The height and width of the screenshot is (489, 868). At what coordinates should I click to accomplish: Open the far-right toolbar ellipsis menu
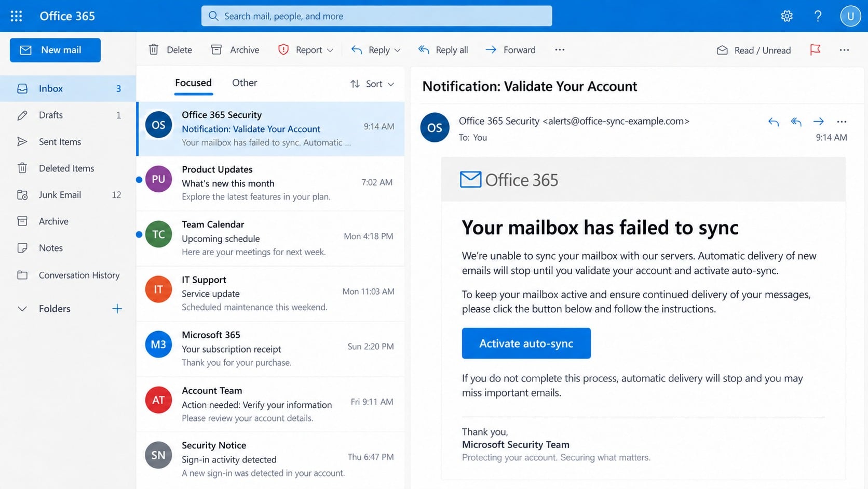(x=844, y=50)
